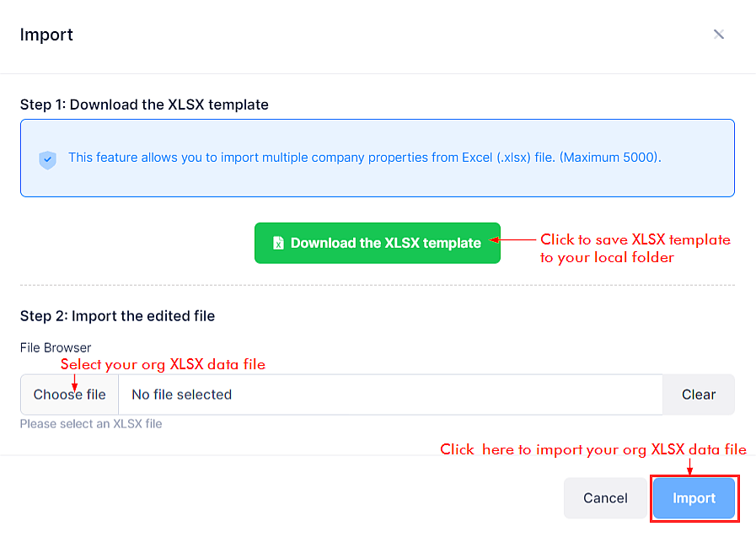
Task: Click the red 'Click to save XLSX template' note
Action: pyautogui.click(x=635, y=248)
